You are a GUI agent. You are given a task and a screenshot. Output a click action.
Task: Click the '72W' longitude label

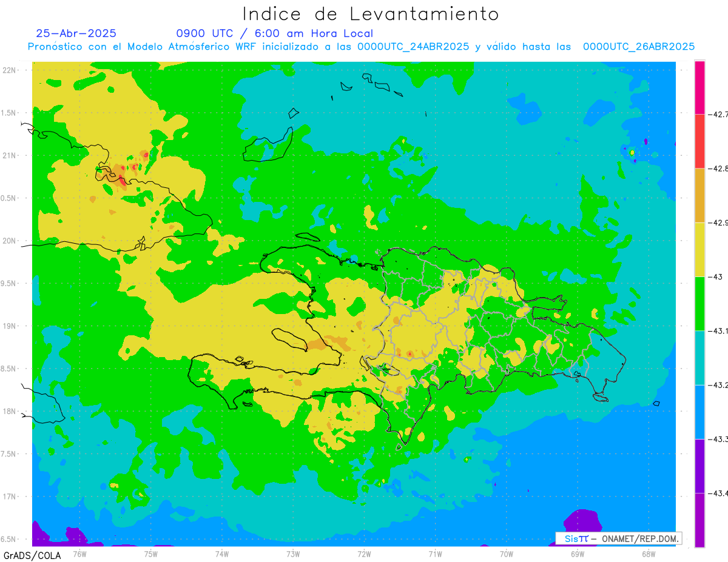(x=364, y=553)
